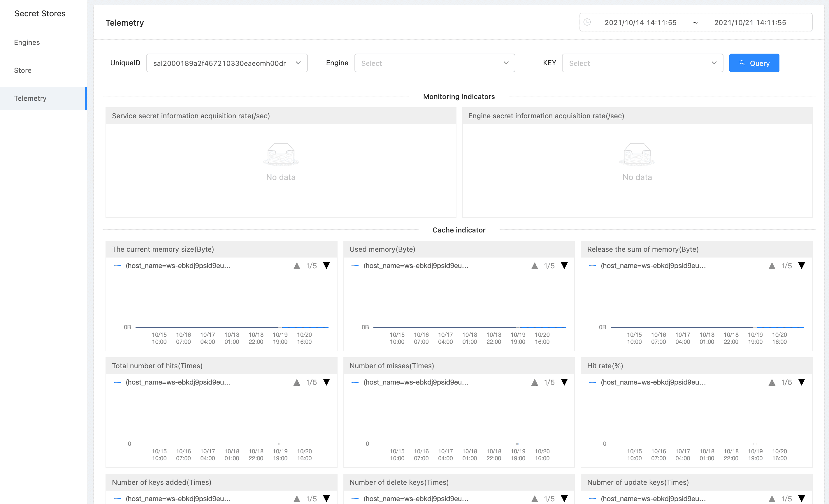Next legend page in Release the sum of memory chart
This screenshot has height=504, width=829.
[x=802, y=266]
